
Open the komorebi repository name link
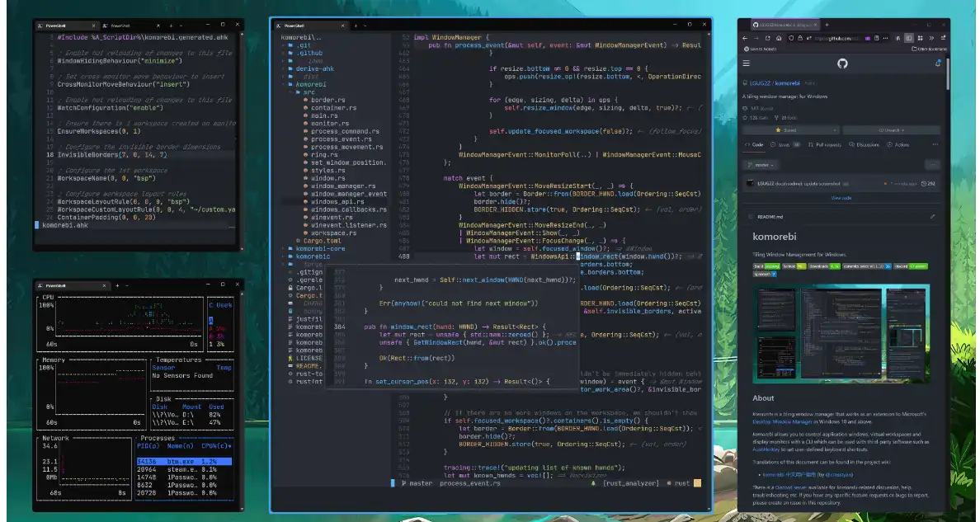pyautogui.click(x=788, y=83)
